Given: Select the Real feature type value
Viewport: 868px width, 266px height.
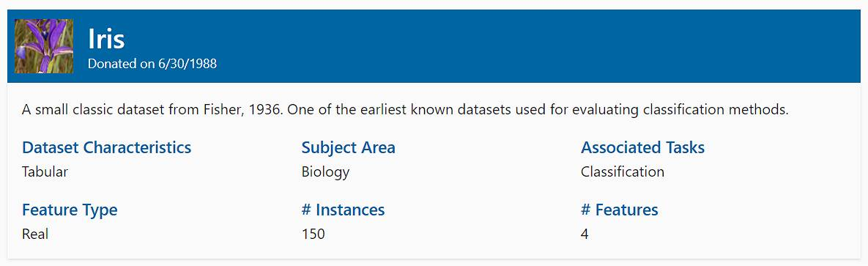Looking at the screenshot, I should (x=35, y=234).
